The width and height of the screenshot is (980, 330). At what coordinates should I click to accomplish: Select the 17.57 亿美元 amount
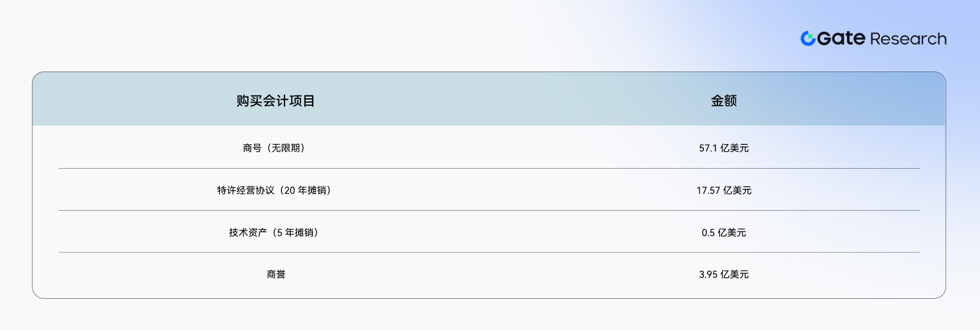pos(724,190)
